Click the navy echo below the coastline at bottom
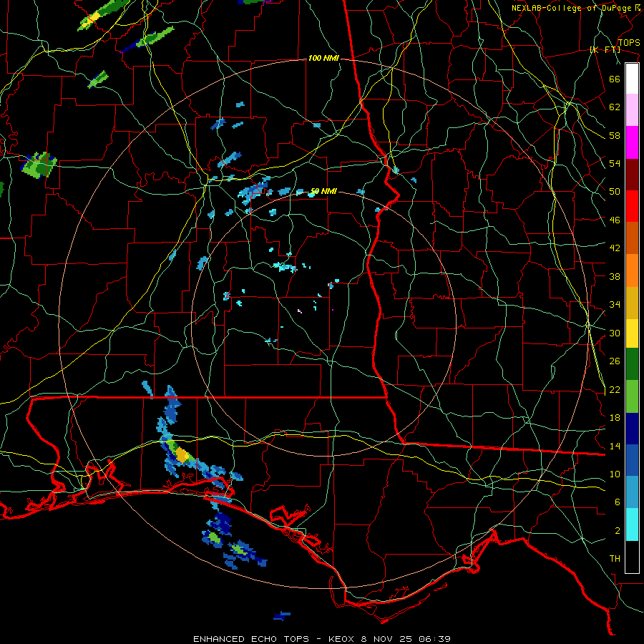 tap(282, 615)
